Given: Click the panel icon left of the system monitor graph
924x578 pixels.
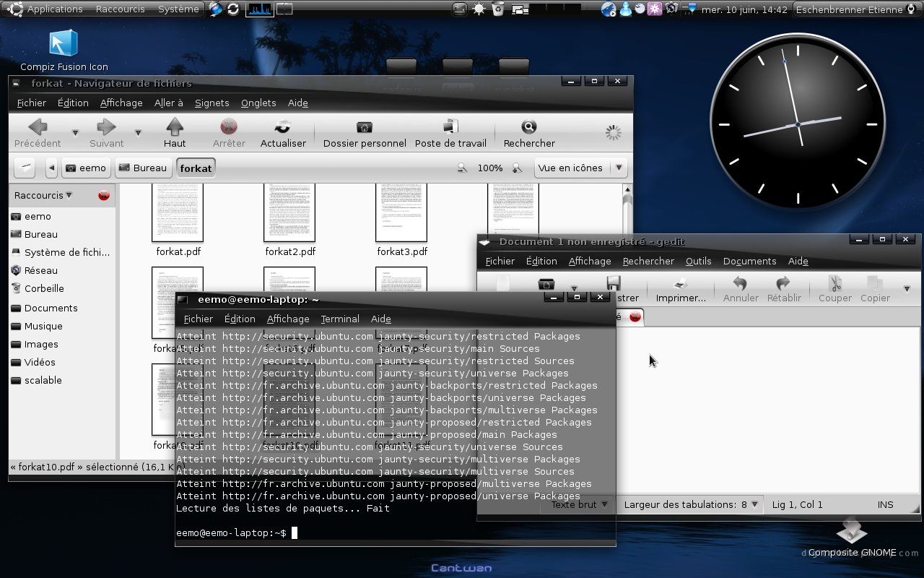Looking at the screenshot, I should pyautogui.click(x=233, y=9).
